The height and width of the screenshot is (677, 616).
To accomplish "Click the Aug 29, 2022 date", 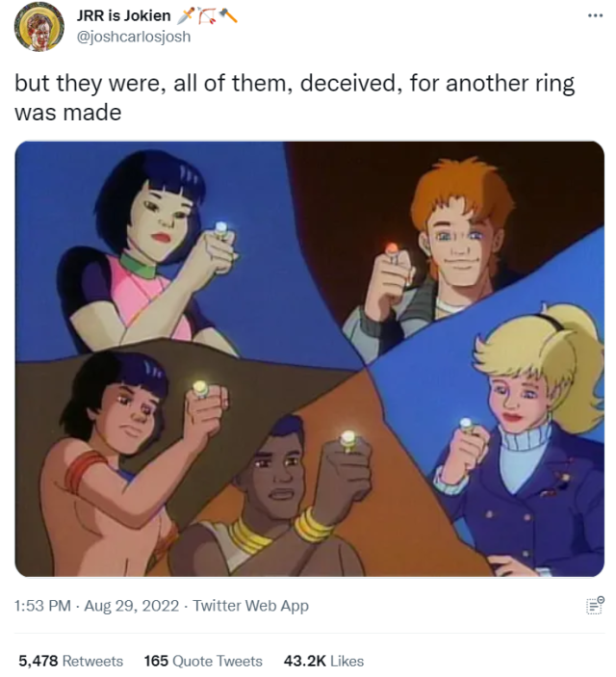I will 131,606.
